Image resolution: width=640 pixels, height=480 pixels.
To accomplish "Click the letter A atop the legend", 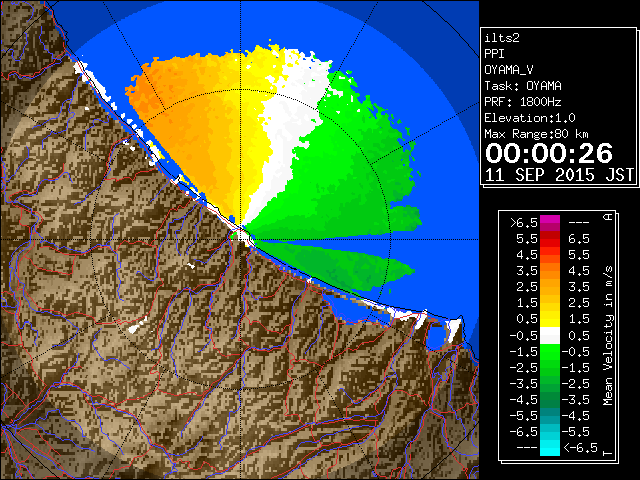I will (608, 217).
